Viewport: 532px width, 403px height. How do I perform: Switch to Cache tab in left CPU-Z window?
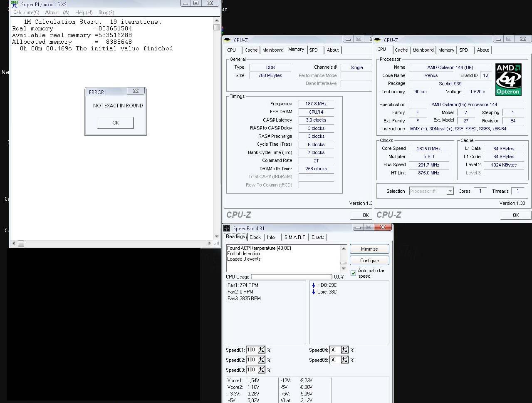point(251,50)
